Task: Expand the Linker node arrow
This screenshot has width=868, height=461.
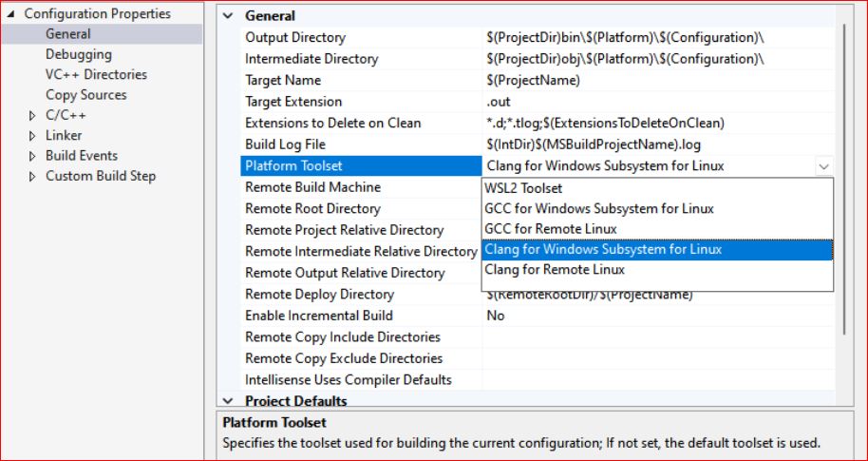Action: 32,136
